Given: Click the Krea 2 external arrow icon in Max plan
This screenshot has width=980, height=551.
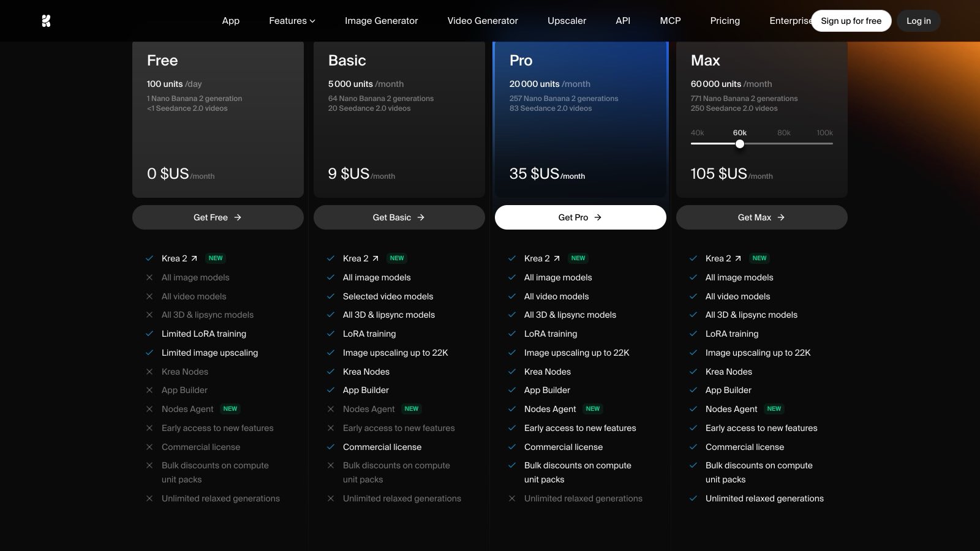Looking at the screenshot, I should [x=738, y=258].
